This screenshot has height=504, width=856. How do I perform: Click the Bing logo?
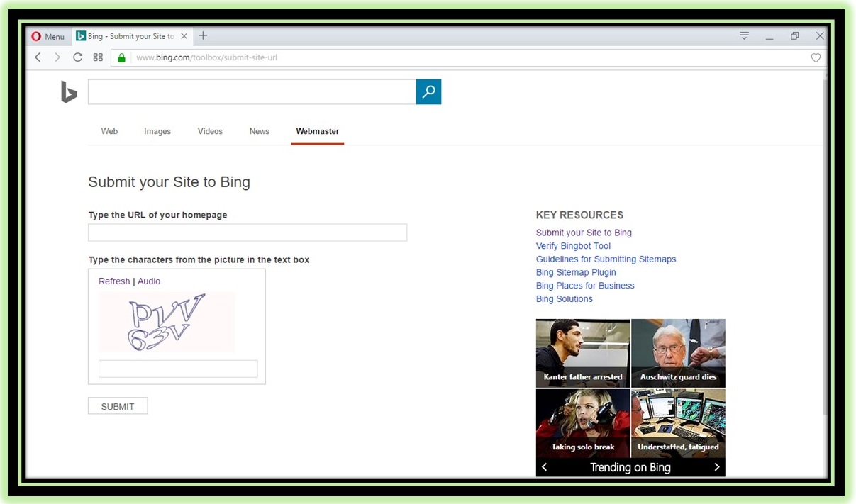69,92
